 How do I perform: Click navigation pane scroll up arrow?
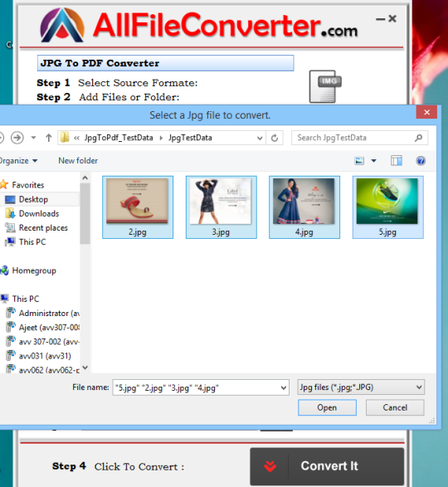(x=85, y=178)
